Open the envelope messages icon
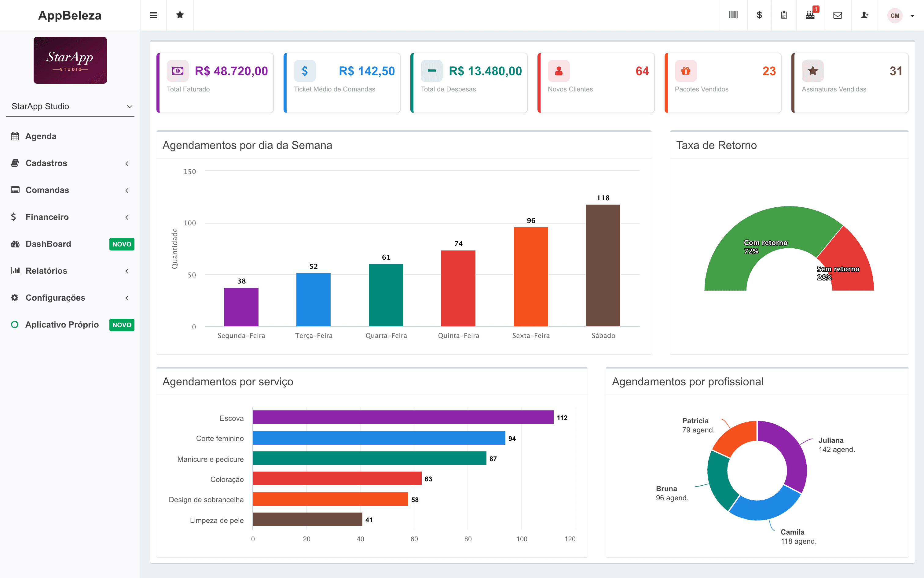Screen dimensions: 924x578 [x=837, y=15]
